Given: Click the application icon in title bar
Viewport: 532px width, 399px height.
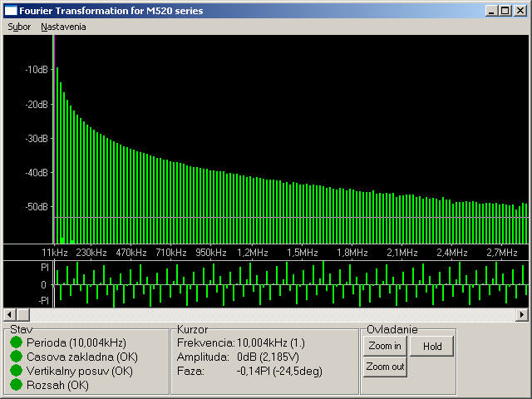Looking at the screenshot, I should pyautogui.click(x=11, y=11).
